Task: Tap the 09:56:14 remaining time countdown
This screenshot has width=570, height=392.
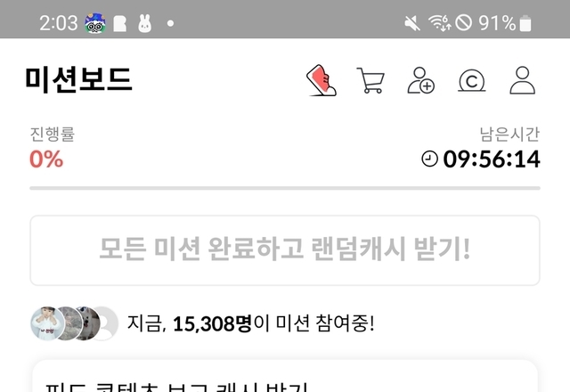Action: (x=492, y=159)
